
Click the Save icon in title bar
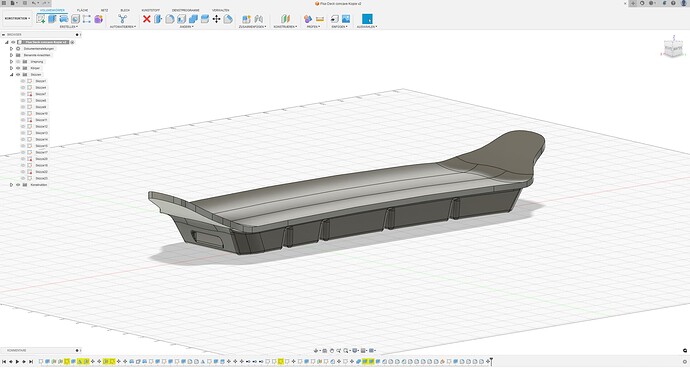tap(25, 3)
